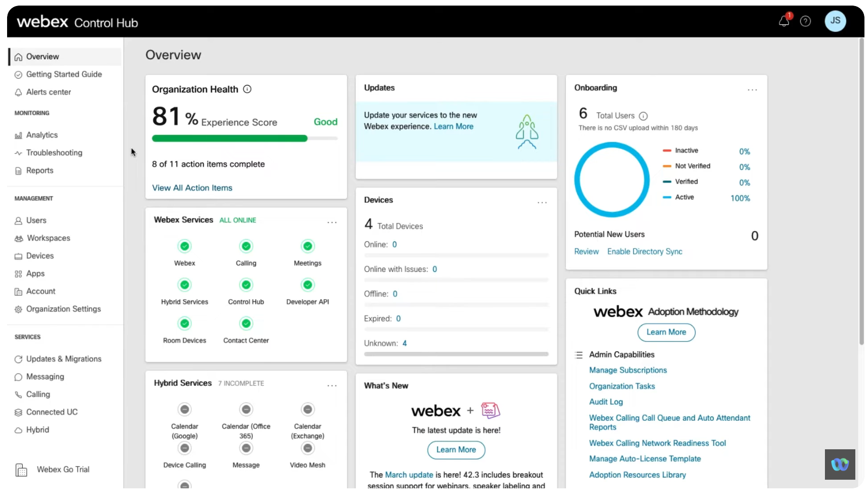Click the Total Users info icon
The width and height of the screenshot is (868, 501).
[643, 116]
